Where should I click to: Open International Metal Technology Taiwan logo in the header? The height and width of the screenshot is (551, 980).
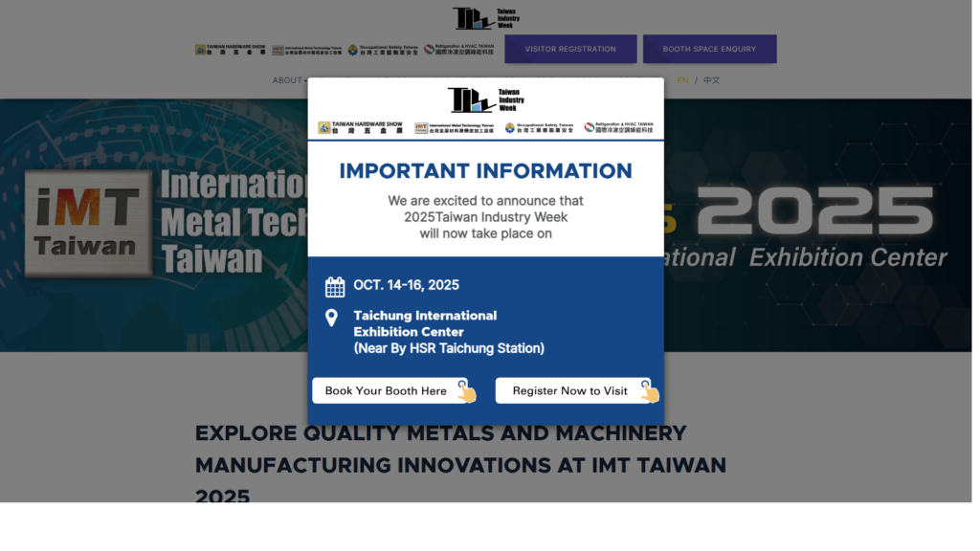click(307, 50)
